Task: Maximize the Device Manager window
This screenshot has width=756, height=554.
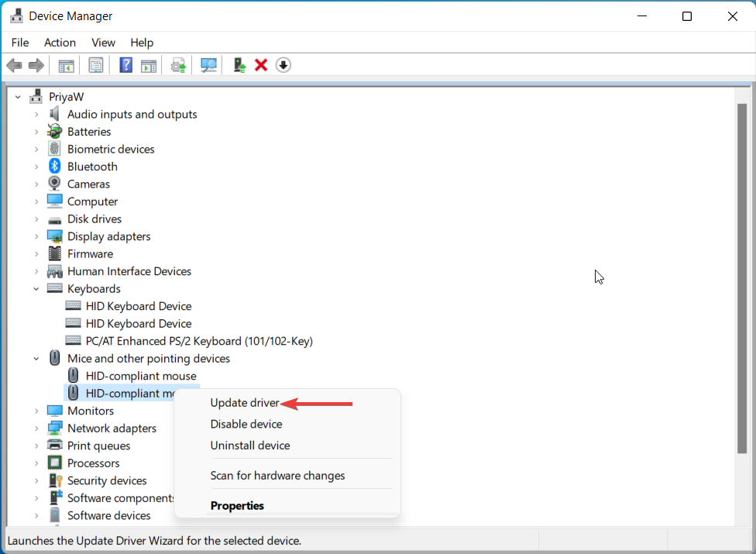Action: (x=687, y=16)
